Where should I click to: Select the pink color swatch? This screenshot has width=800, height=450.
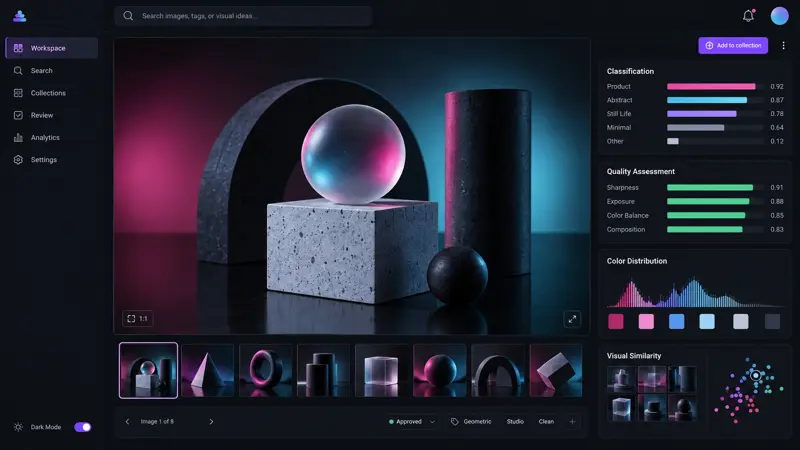pos(646,321)
